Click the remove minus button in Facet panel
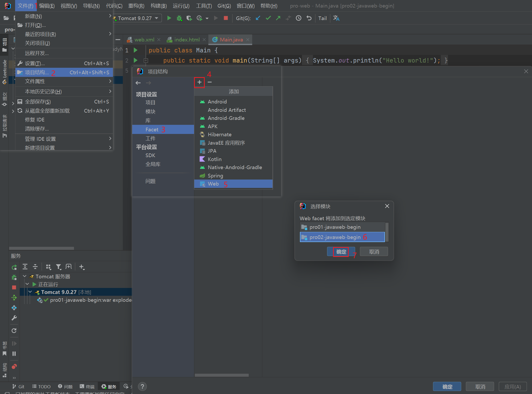The height and width of the screenshot is (394, 532). (x=210, y=82)
